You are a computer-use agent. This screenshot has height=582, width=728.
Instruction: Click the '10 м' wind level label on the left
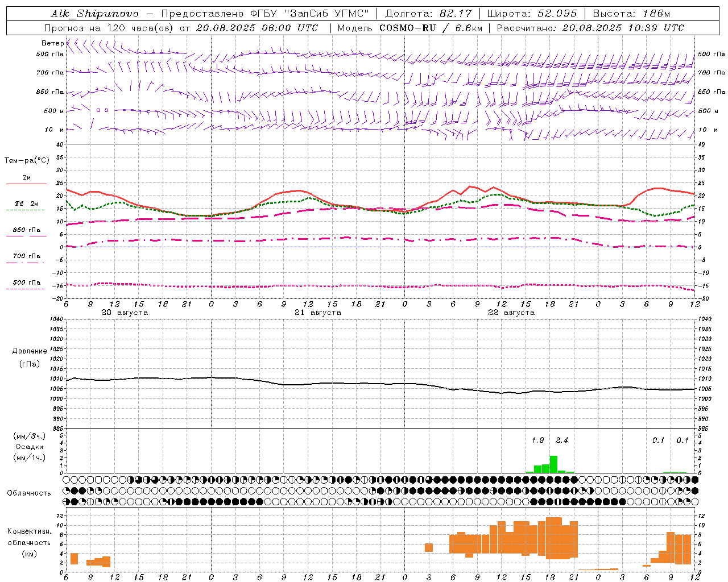click(x=55, y=130)
